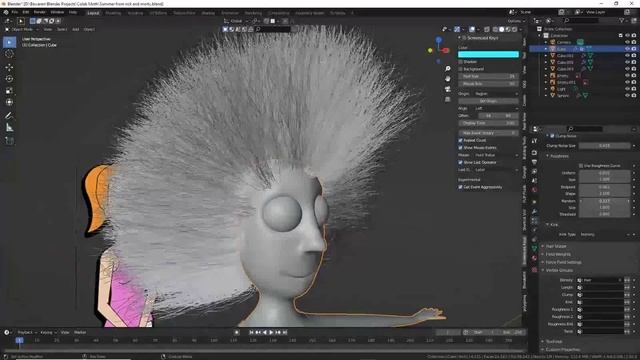
Task: Hide the Camera object with its eye icon
Action: [x=627, y=42]
